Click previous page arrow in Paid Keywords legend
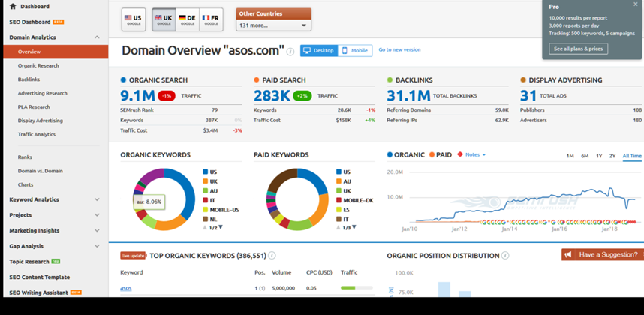 point(339,228)
